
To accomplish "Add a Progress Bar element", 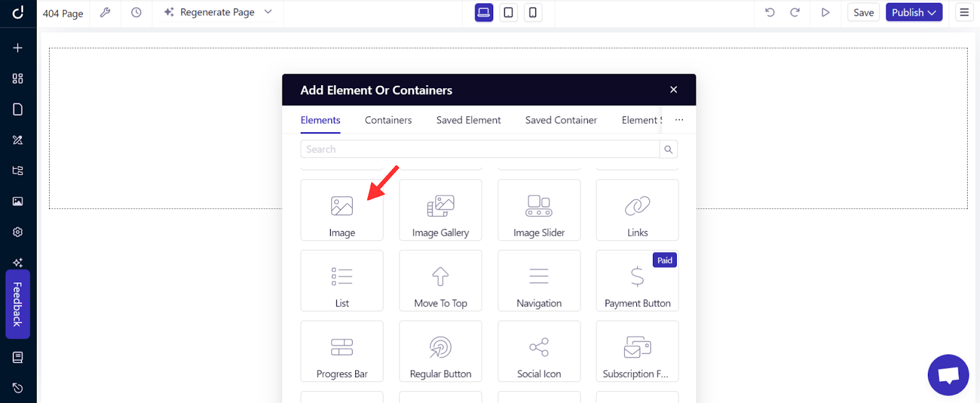I will pyautogui.click(x=342, y=351).
